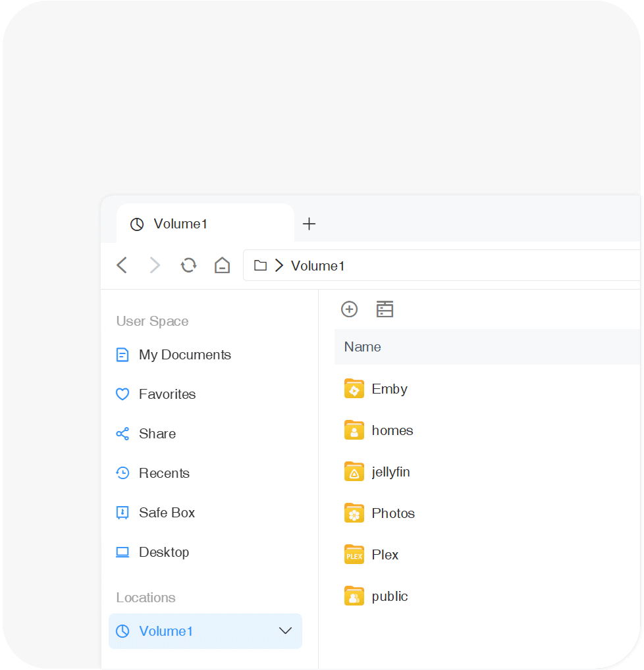Open the jellyfin folder
Screen dimensions: 644x670
(x=390, y=472)
